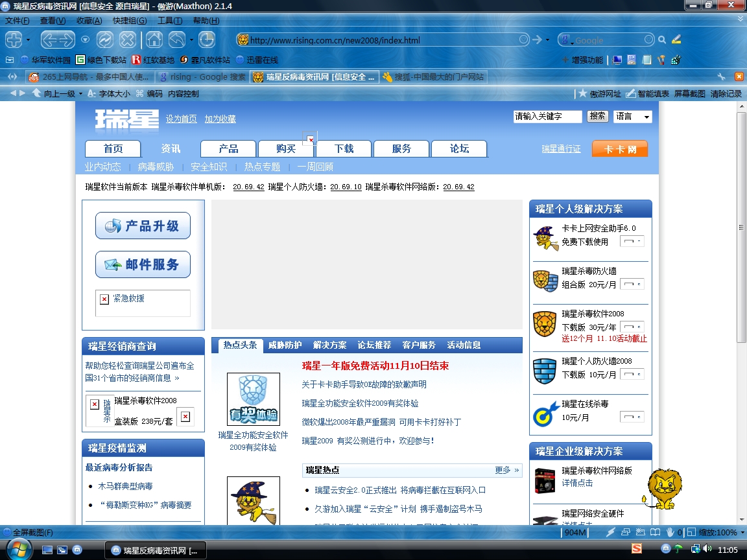
Task: Click the highlight pencil icon
Action: pos(676,40)
